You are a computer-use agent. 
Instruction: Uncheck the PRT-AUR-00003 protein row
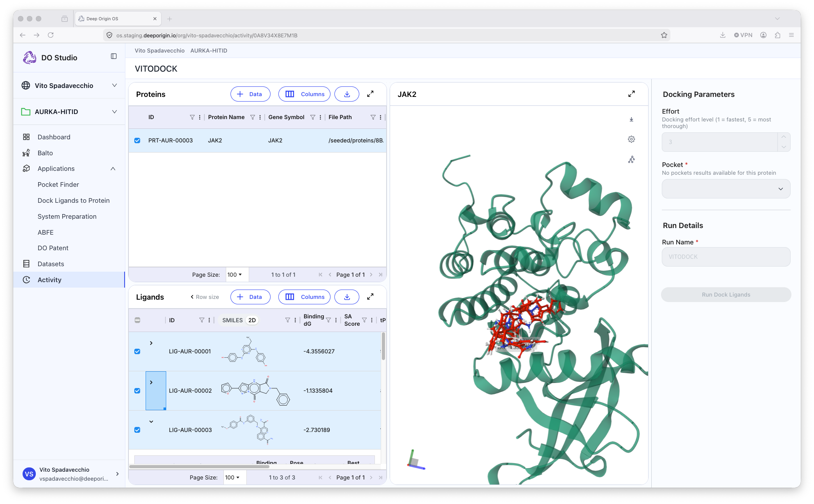pyautogui.click(x=137, y=140)
